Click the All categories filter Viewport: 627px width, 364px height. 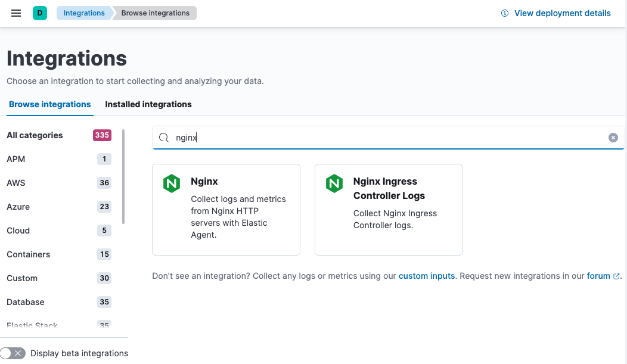(x=35, y=135)
